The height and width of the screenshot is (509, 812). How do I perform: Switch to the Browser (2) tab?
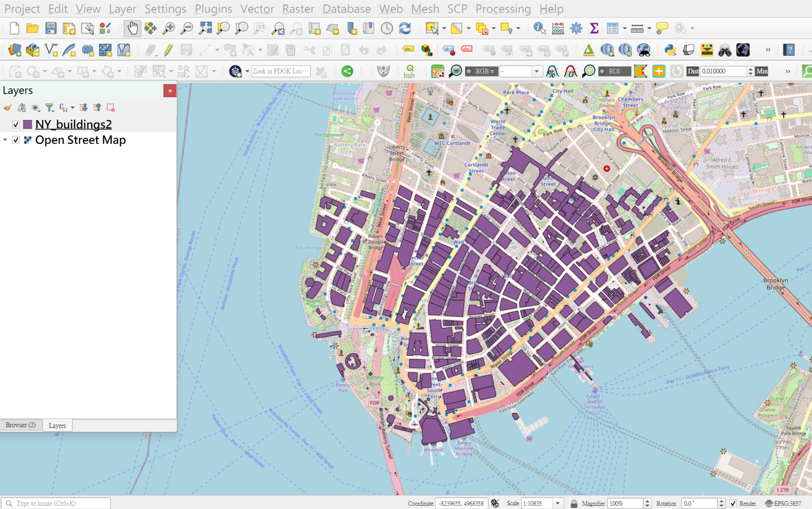[21, 425]
